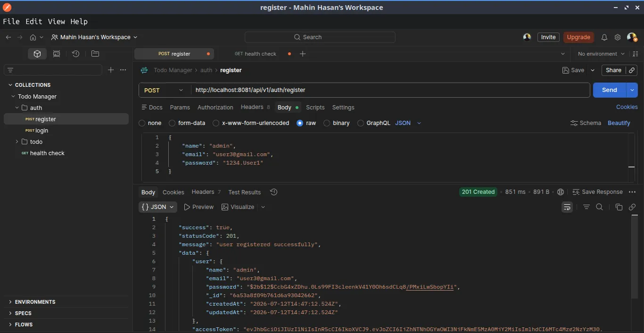The height and width of the screenshot is (333, 644).
Task: Click the Upgrade button
Action: point(578,37)
